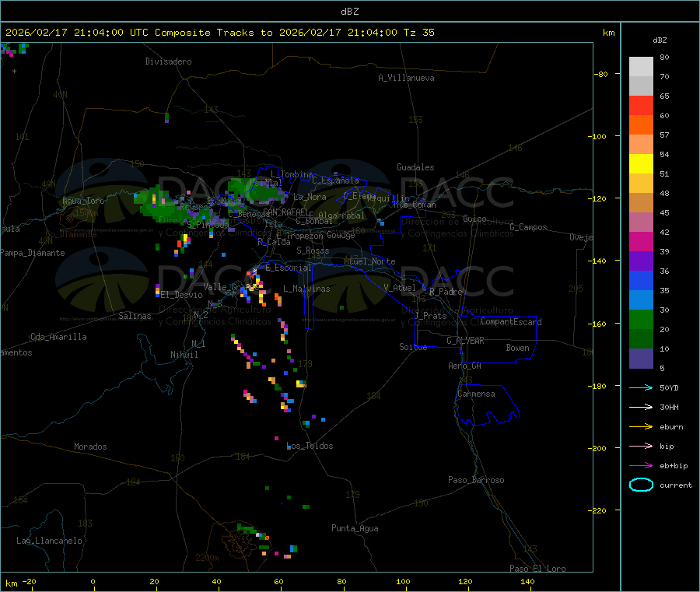The width and height of the screenshot is (700, 592).
Task: Click the 'Tz 35' threshold text
Action: point(418,33)
